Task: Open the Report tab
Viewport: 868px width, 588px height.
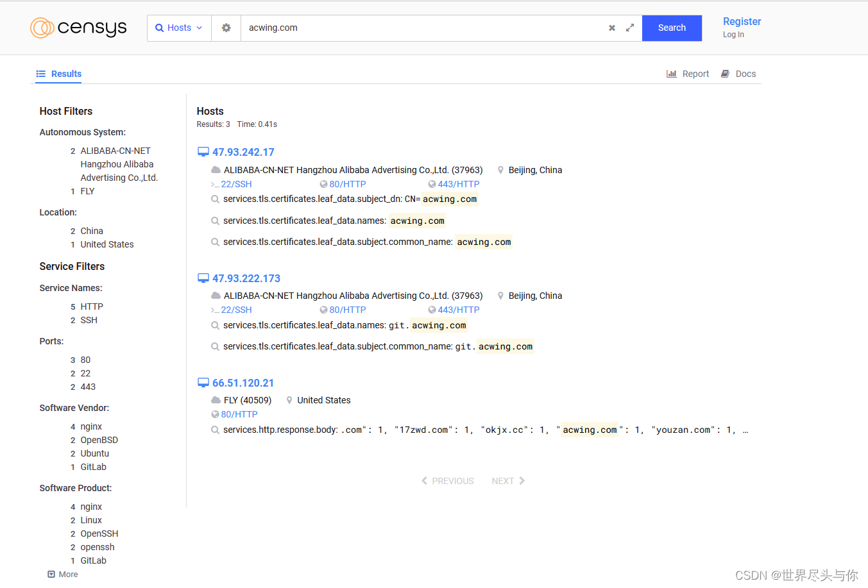Action: tap(688, 74)
